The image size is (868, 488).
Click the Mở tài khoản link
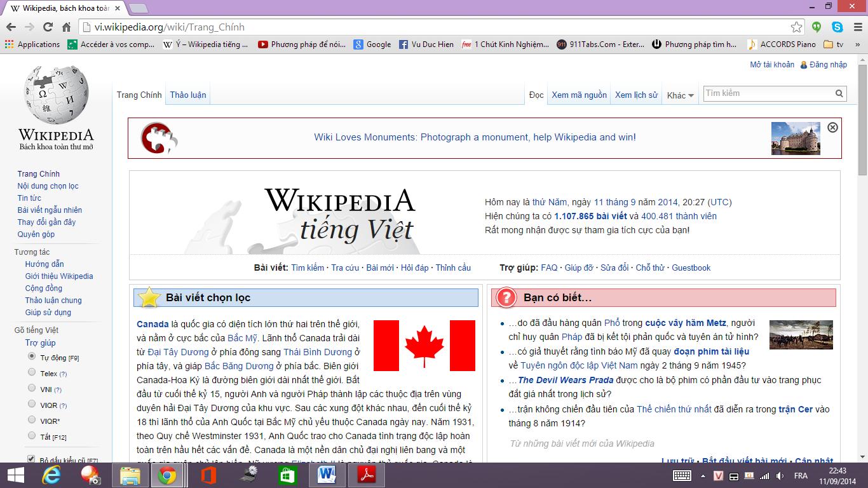click(x=772, y=65)
